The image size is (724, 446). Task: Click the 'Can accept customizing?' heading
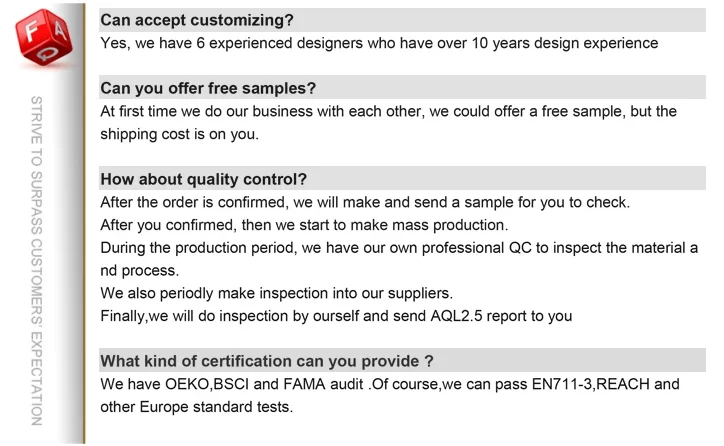pyautogui.click(x=198, y=20)
